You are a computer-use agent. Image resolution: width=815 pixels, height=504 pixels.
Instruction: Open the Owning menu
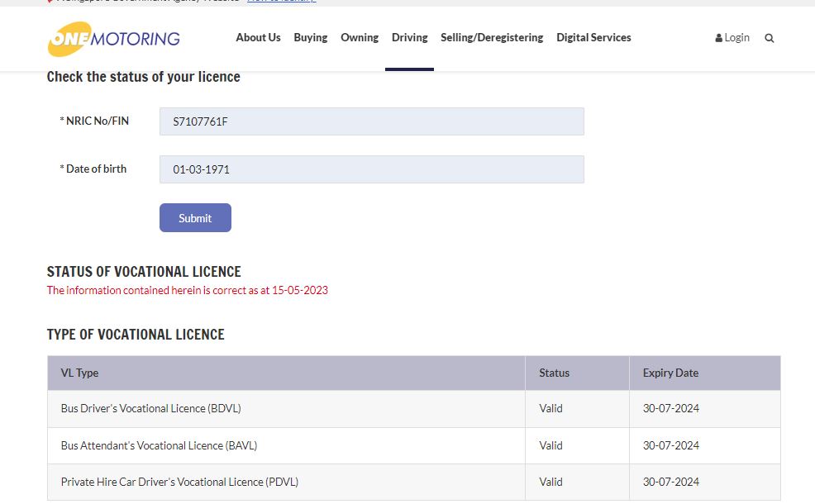coord(360,37)
